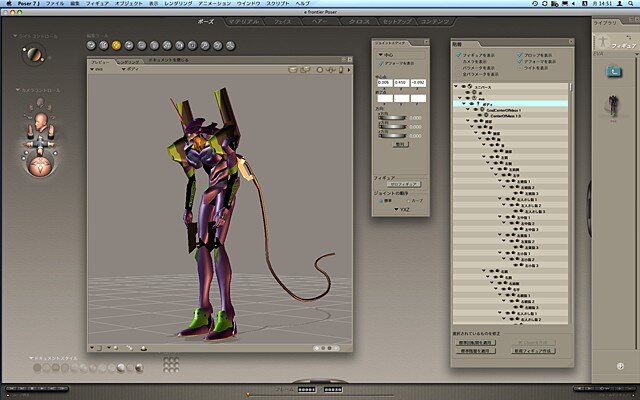Screen dimensions: 640x400
Task: Select the Grouping tool
Action: 192,45
